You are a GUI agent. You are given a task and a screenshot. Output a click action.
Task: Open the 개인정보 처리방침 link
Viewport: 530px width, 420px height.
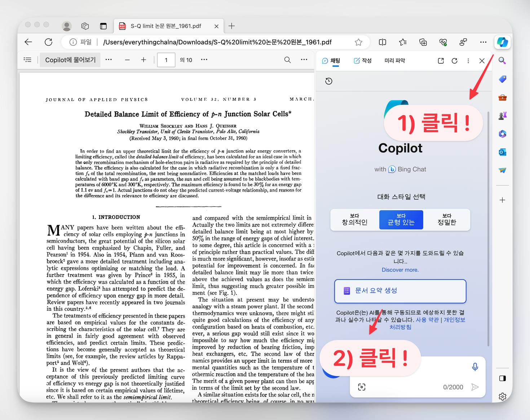pyautogui.click(x=427, y=323)
